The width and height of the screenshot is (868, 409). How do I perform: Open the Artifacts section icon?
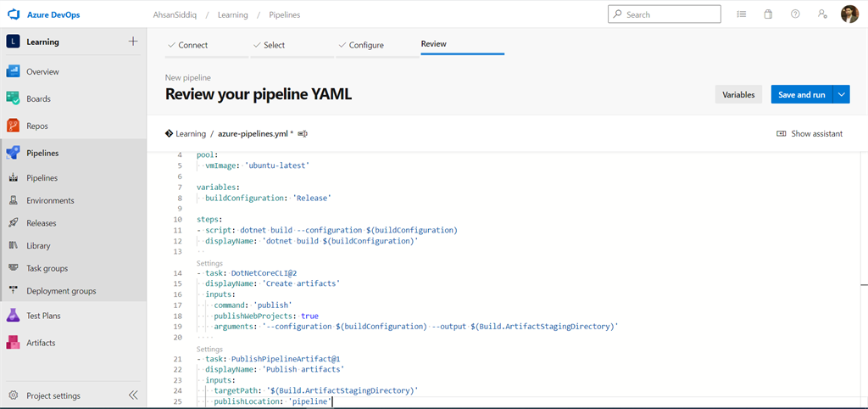(x=14, y=343)
